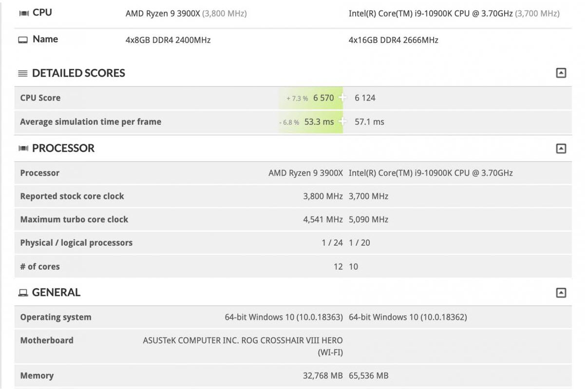
Task: Click the 53.3 ms simulation time
Action: (x=319, y=122)
